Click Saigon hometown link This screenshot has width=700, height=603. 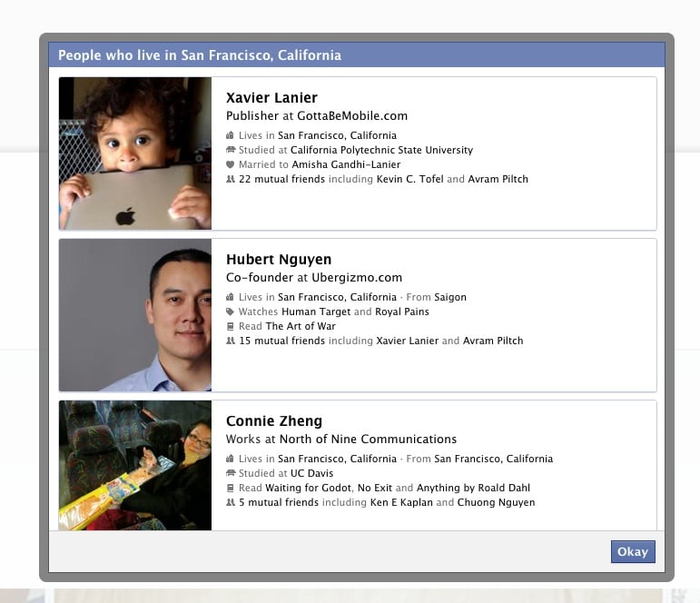(450, 297)
